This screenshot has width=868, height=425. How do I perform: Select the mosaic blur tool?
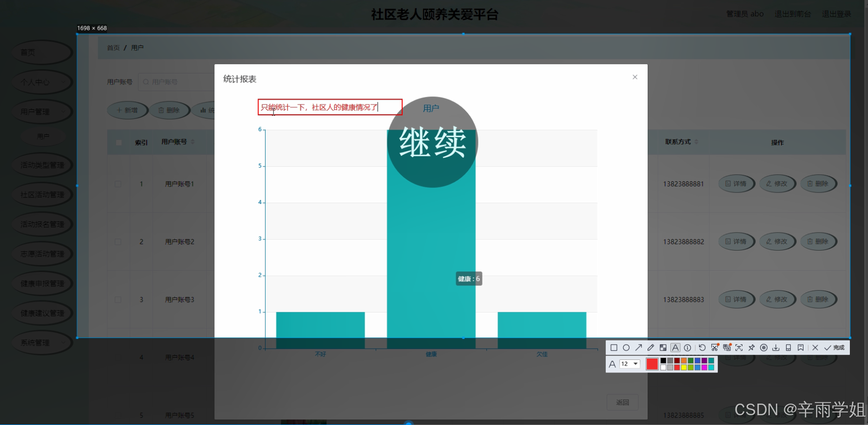(663, 347)
